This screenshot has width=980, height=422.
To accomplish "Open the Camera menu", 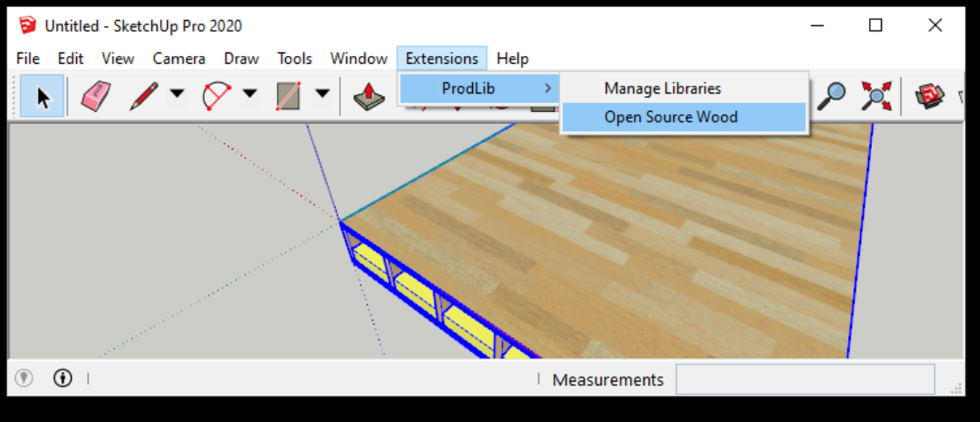I will pyautogui.click(x=178, y=59).
